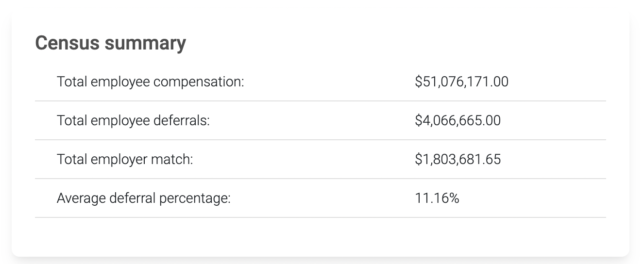The height and width of the screenshot is (264, 644).
Task: Click the 11.16% percentage value
Action: click(x=437, y=198)
